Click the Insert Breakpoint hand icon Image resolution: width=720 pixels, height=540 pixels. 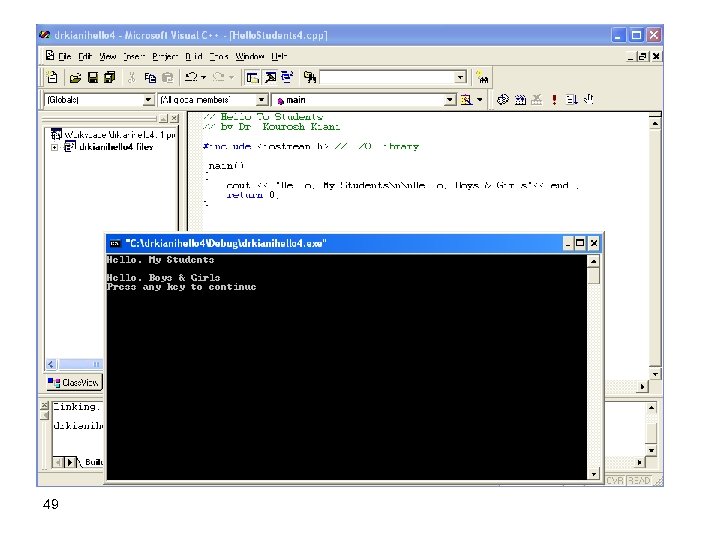click(x=589, y=99)
